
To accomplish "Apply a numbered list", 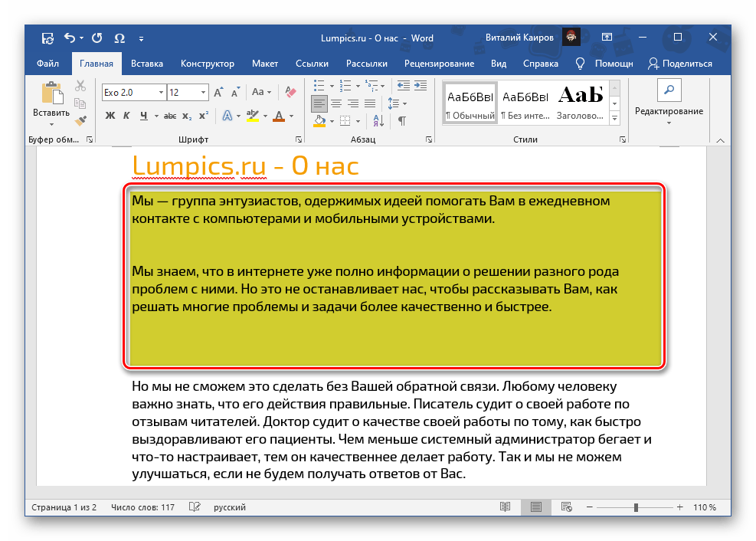I will [345, 86].
